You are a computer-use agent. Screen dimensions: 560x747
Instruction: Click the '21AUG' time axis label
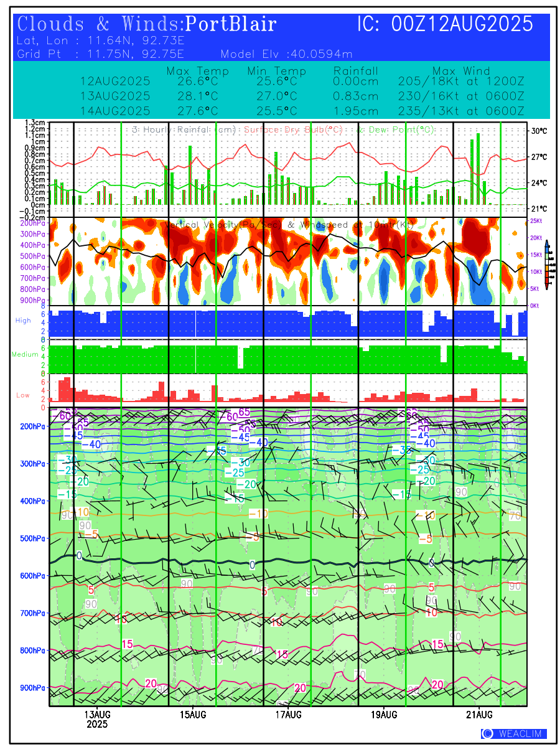(x=479, y=714)
